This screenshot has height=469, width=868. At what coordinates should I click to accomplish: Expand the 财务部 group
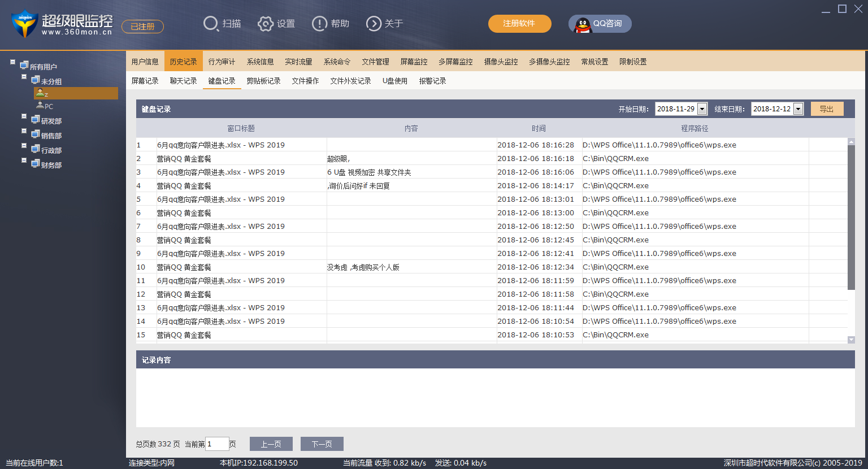pyautogui.click(x=24, y=160)
